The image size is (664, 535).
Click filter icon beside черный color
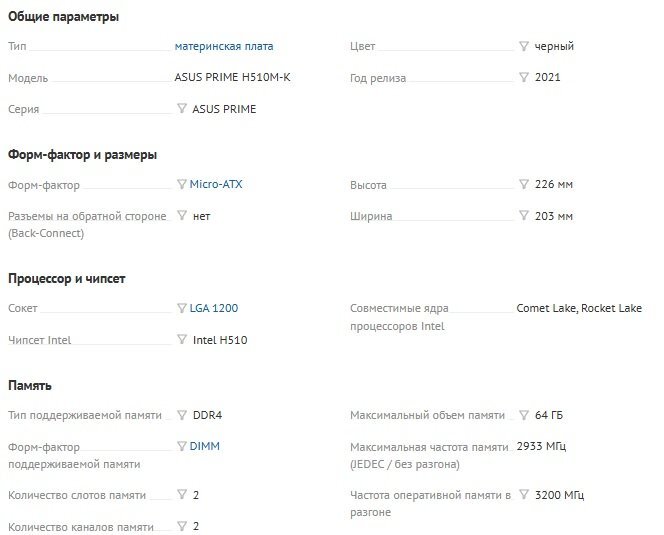524,46
